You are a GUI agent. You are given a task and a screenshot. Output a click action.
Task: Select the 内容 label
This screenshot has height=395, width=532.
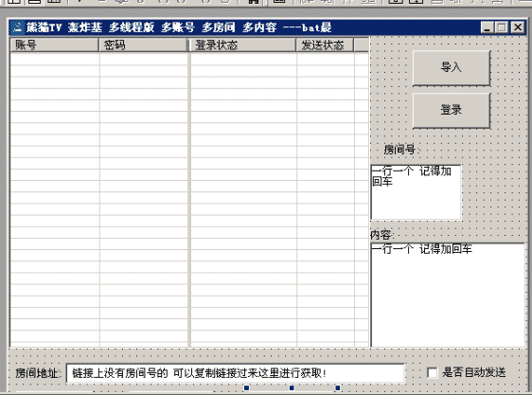click(x=381, y=235)
